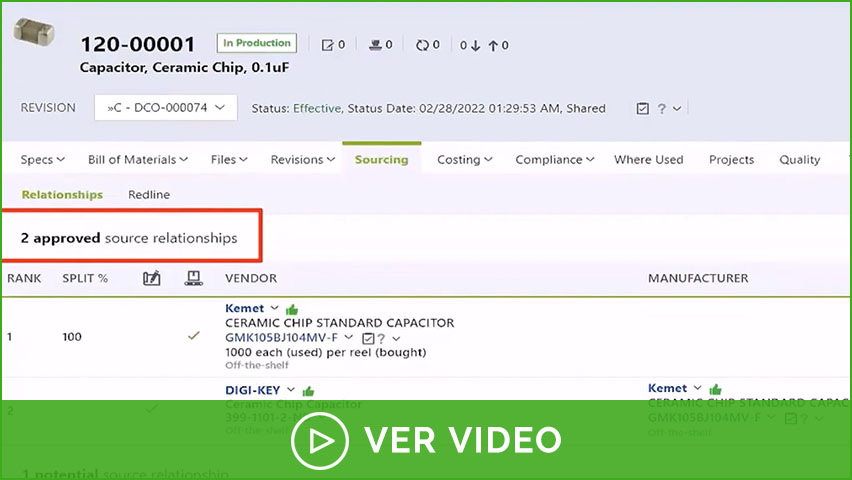The image size is (852, 480).
Task: Expand chevron after row 1 question mark
Action: pos(396,339)
